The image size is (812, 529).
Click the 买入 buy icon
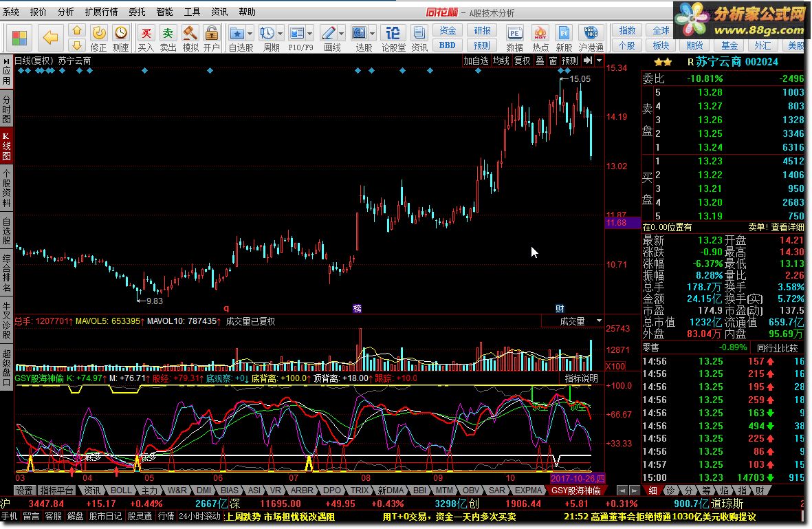146,33
